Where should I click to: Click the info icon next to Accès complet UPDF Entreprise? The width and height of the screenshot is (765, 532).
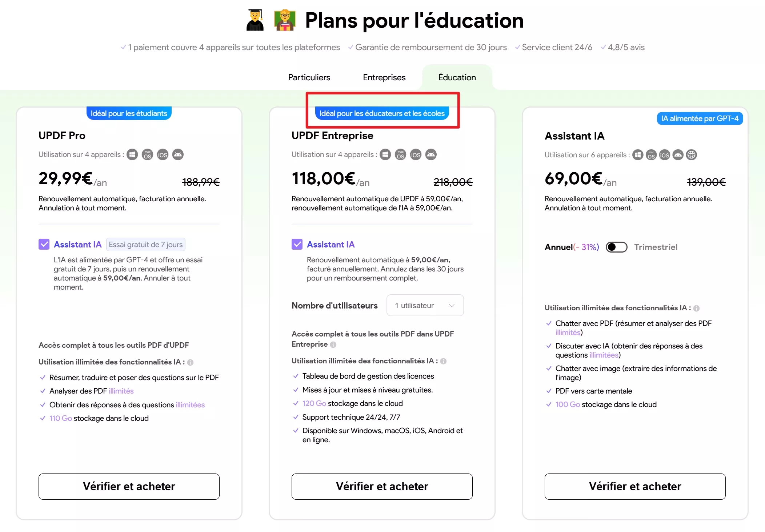333,344
